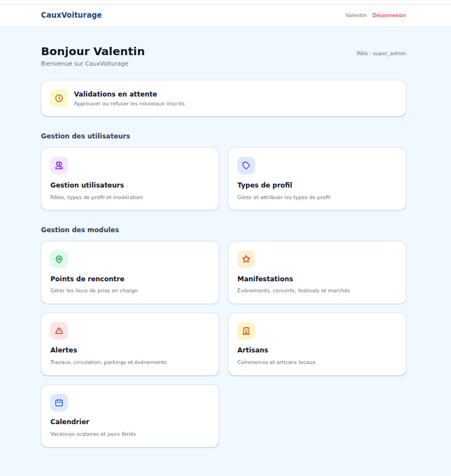Click the orange star icon on the Manifestations card
The width and height of the screenshot is (451, 476).
[x=246, y=259]
